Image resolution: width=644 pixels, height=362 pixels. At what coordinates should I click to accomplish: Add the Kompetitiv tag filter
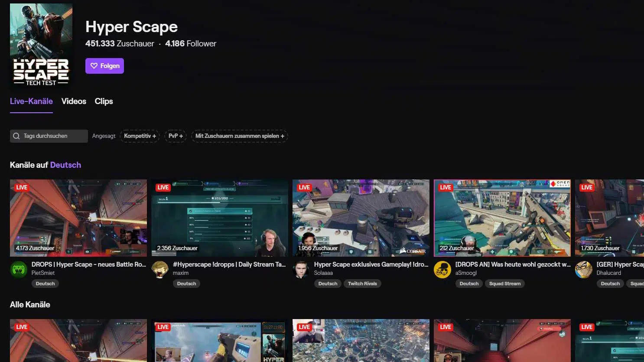(140, 136)
